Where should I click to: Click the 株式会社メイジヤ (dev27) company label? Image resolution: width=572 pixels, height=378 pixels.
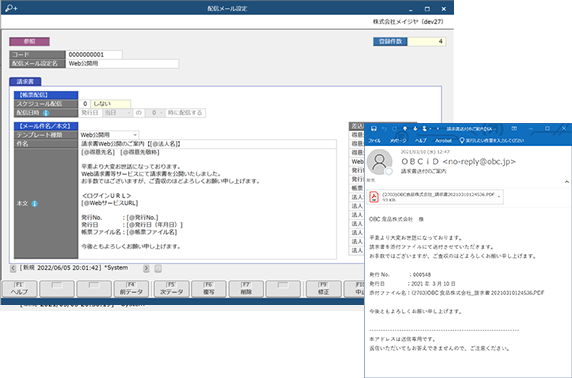pos(408,22)
